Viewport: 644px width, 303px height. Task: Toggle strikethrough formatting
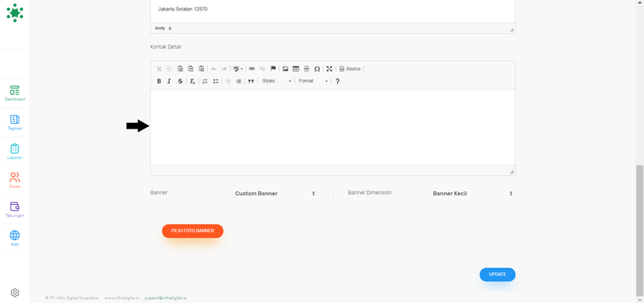tap(180, 81)
